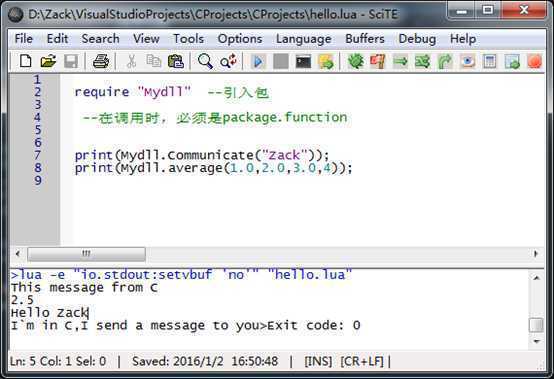The width and height of the screenshot is (554, 379).
Task: Click the output pane scroll down arrow
Action: click(536, 341)
